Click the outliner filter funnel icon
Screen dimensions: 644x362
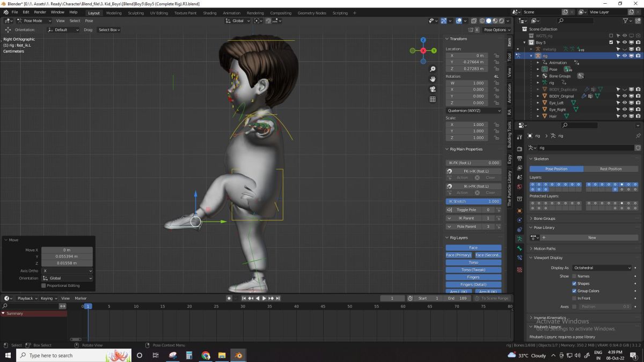tap(626, 20)
